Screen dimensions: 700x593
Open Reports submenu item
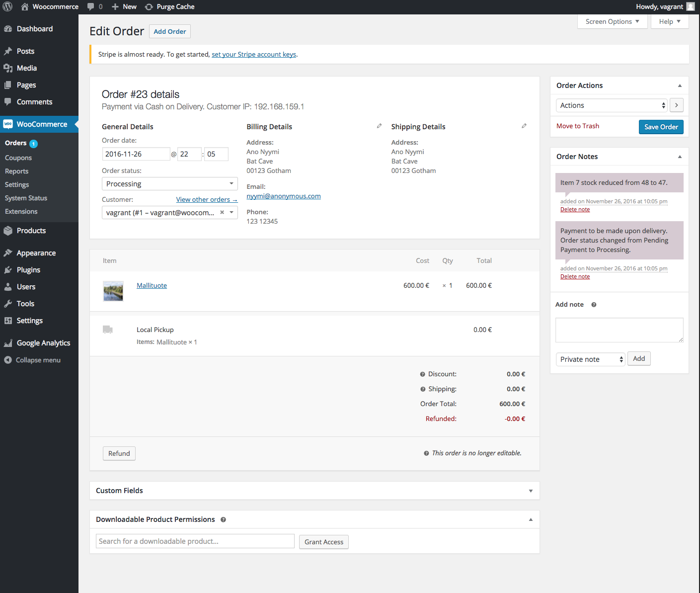pos(17,171)
